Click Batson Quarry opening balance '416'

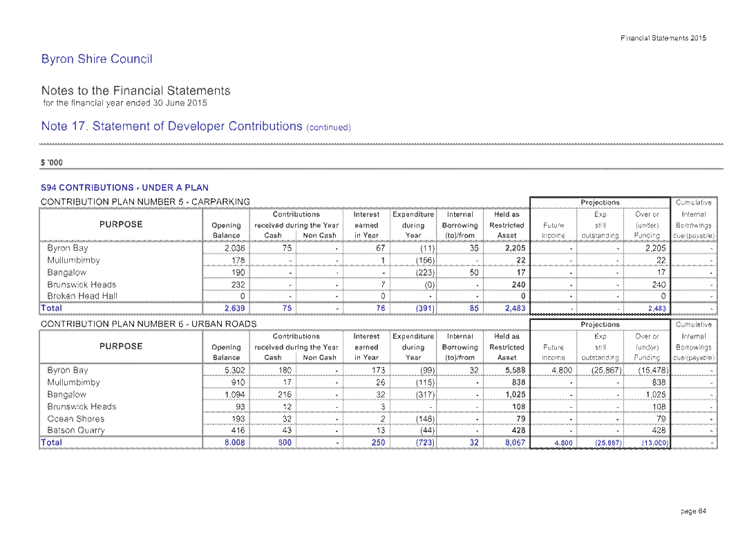(238, 431)
